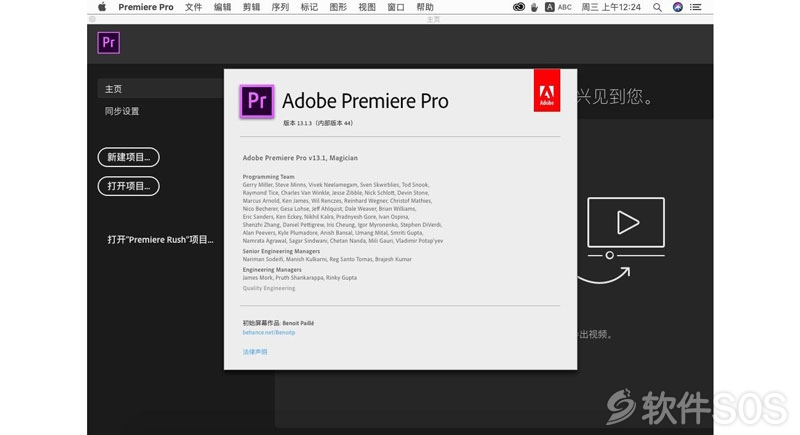Open the Apple menu
Image resolution: width=800 pixels, height=435 pixels.
click(102, 7)
